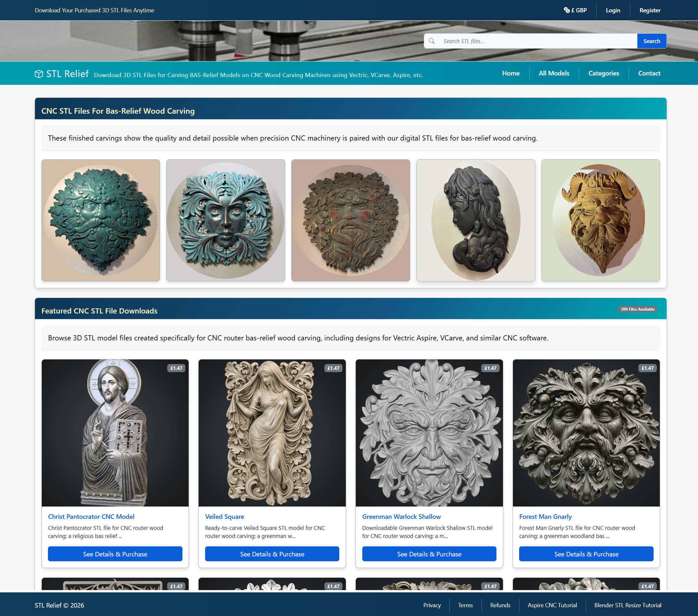This screenshot has width=698, height=616.
Task: Open the black Medusa profile carving photo
Action: (475, 221)
